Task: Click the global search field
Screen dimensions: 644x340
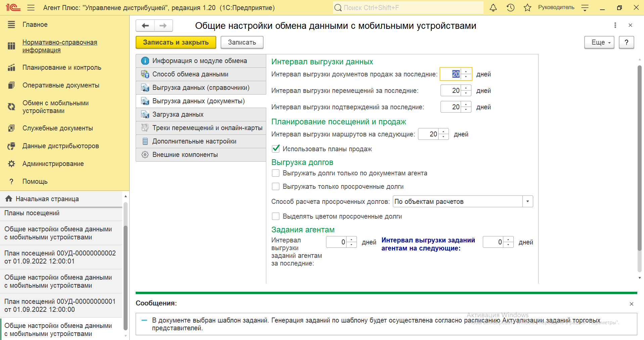Action: click(x=408, y=7)
